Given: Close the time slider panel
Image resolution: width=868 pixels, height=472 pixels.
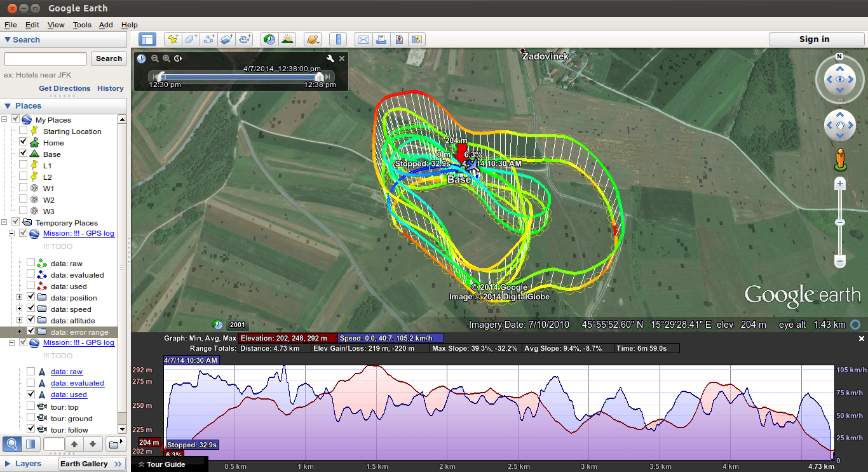Looking at the screenshot, I should click(x=342, y=58).
